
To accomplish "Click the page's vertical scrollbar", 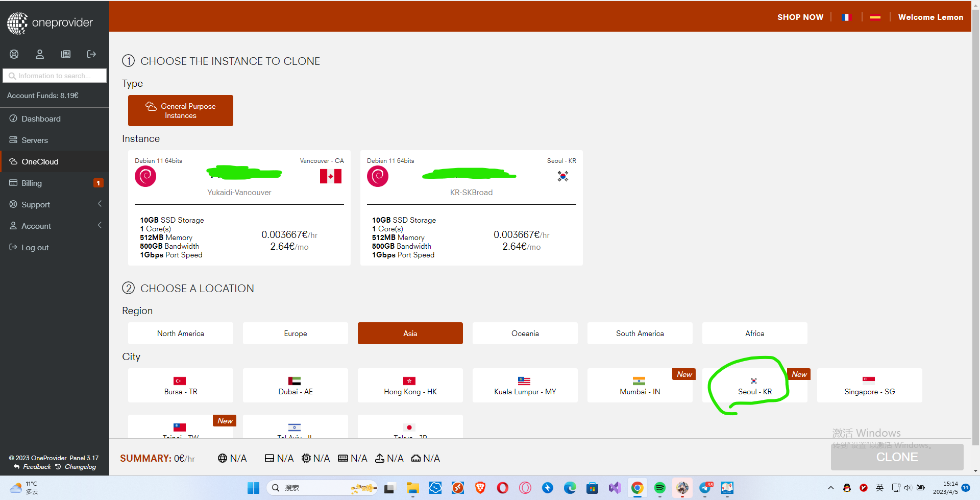I will (976, 204).
